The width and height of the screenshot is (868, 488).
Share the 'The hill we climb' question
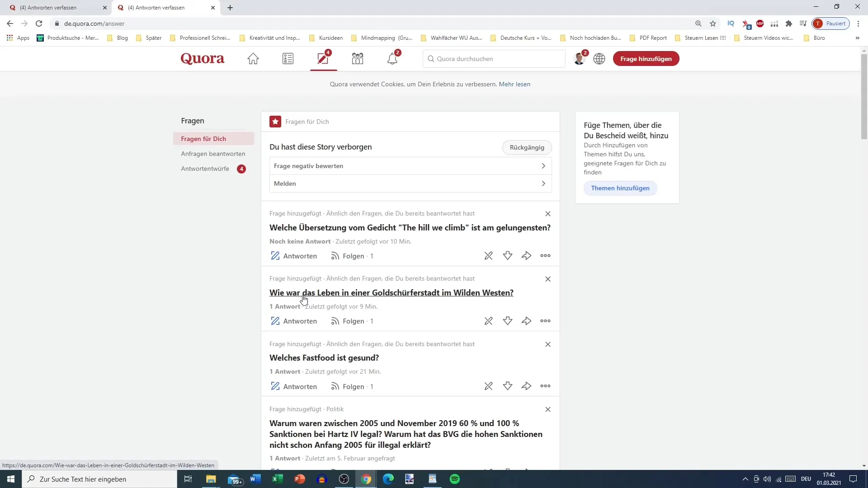(526, 256)
